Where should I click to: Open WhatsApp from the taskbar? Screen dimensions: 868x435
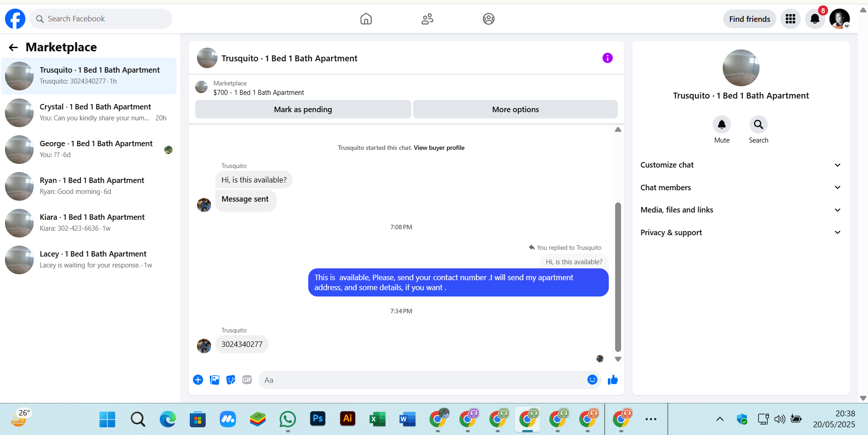[288, 419]
